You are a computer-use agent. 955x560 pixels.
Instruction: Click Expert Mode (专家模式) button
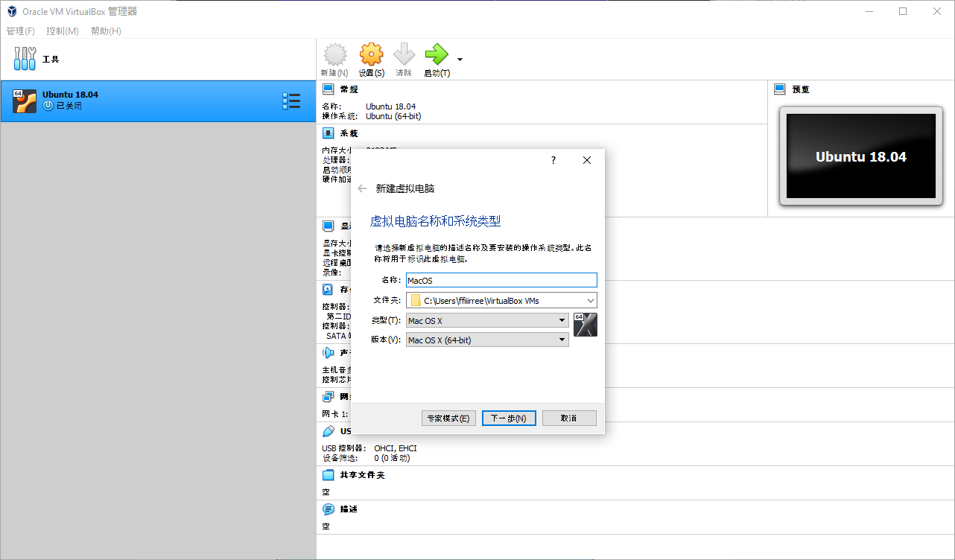coord(448,418)
